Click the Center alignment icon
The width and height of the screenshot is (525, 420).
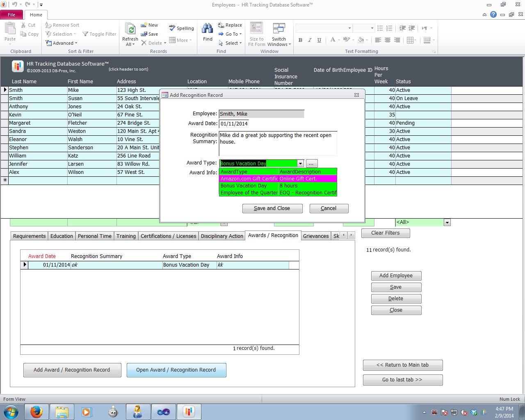(x=388, y=40)
